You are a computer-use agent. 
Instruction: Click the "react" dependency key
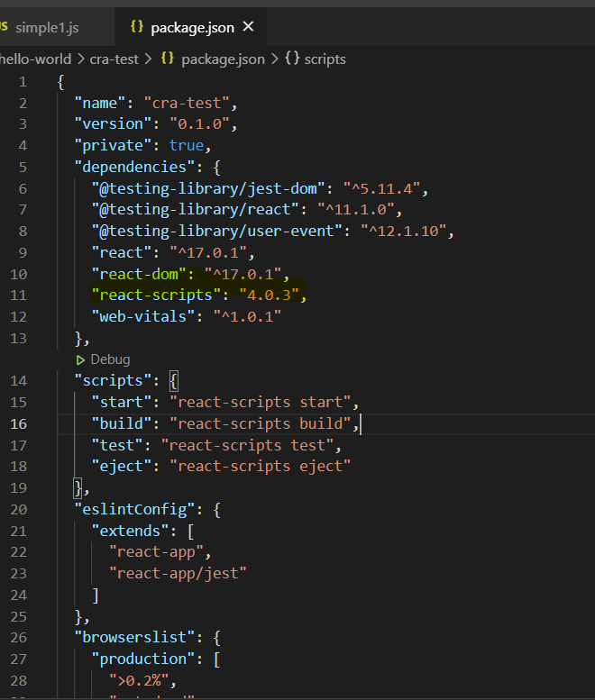coord(122,252)
